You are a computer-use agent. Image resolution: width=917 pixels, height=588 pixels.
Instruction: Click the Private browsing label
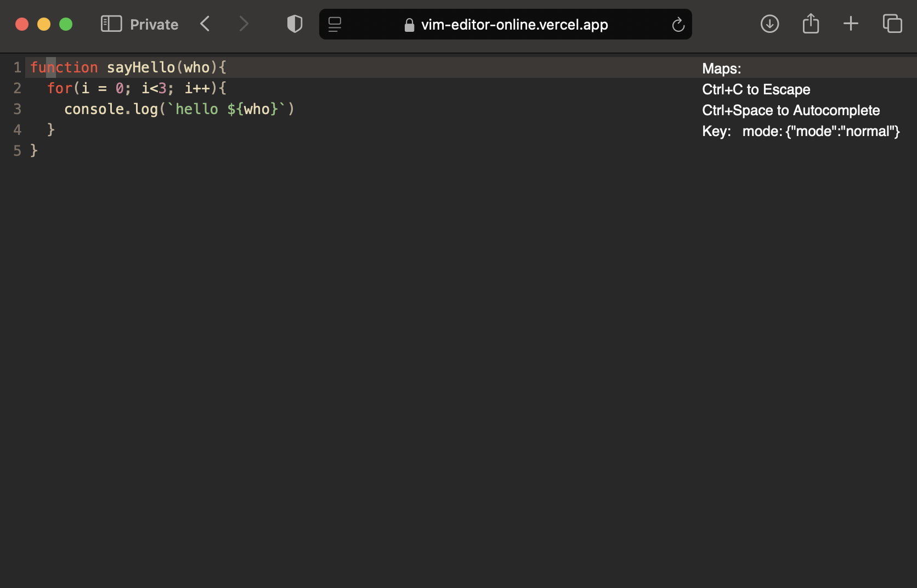(x=153, y=24)
